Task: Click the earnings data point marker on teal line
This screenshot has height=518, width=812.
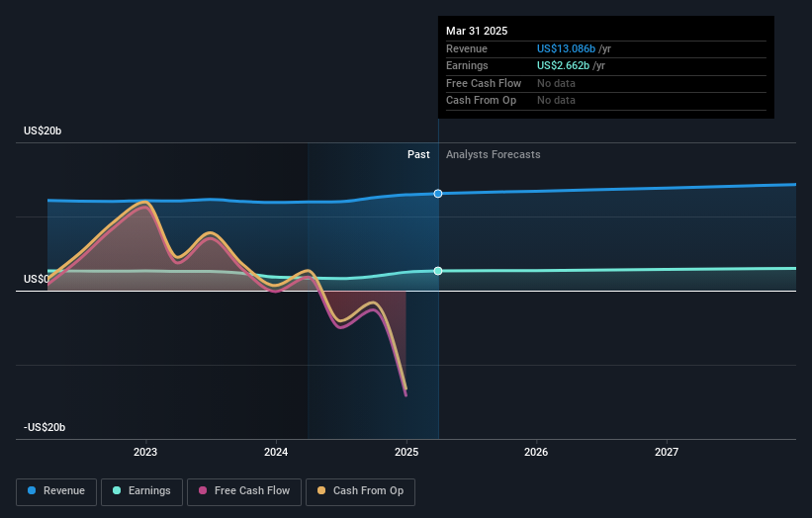Action: point(438,271)
